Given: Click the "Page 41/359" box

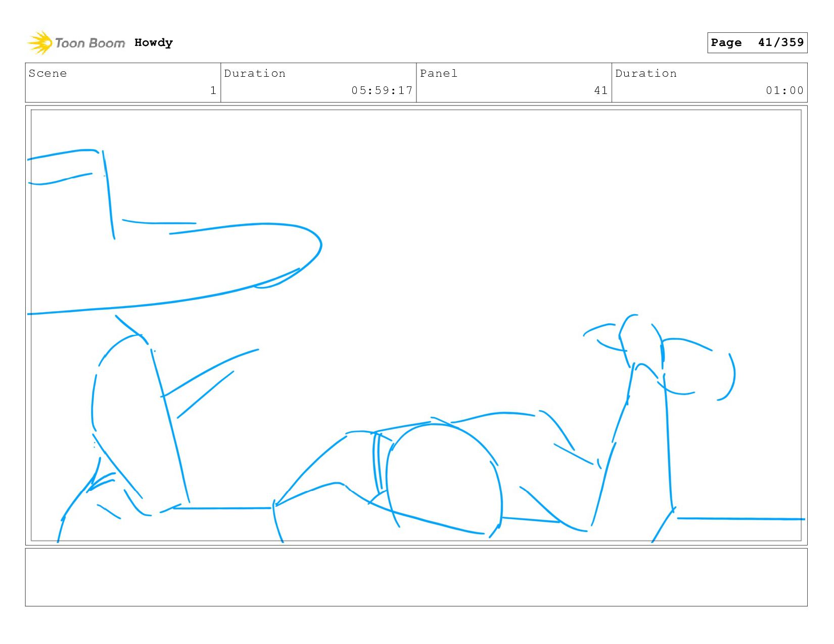Looking at the screenshot, I should (757, 42).
